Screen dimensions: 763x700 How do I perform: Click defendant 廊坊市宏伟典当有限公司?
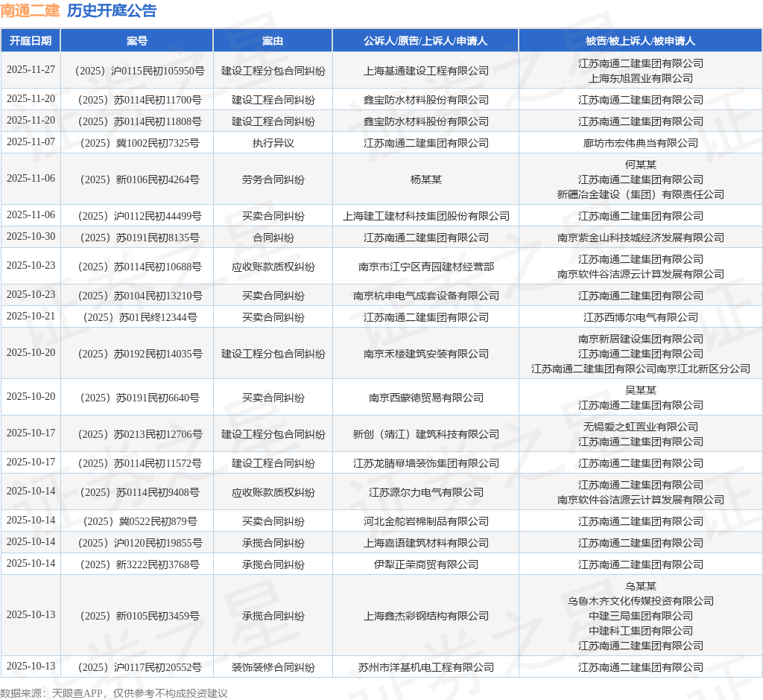click(640, 143)
